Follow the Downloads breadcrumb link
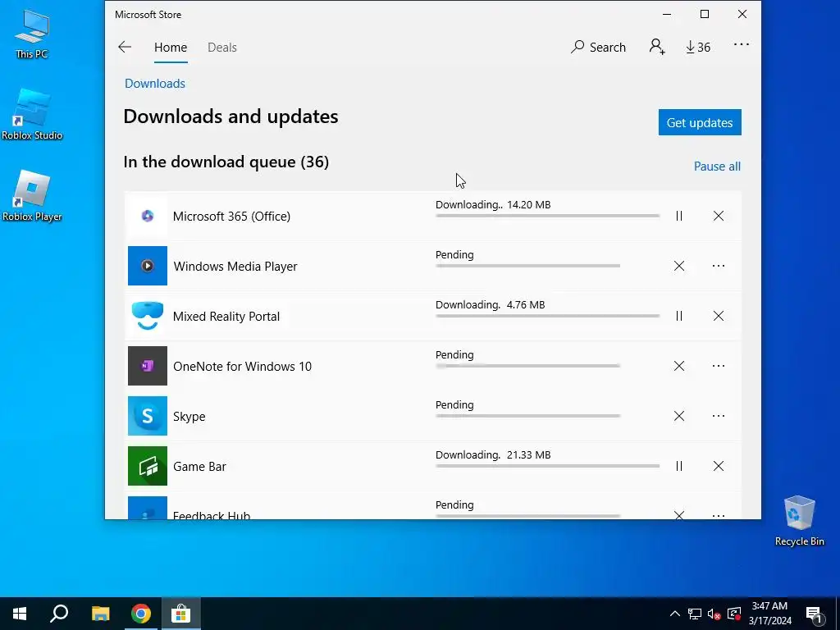This screenshot has height=630, width=840. 155,84
